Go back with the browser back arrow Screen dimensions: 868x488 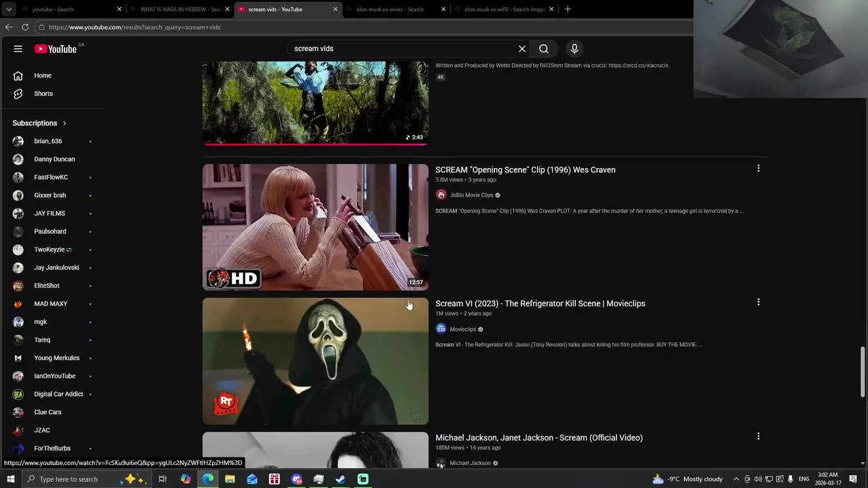[9, 27]
